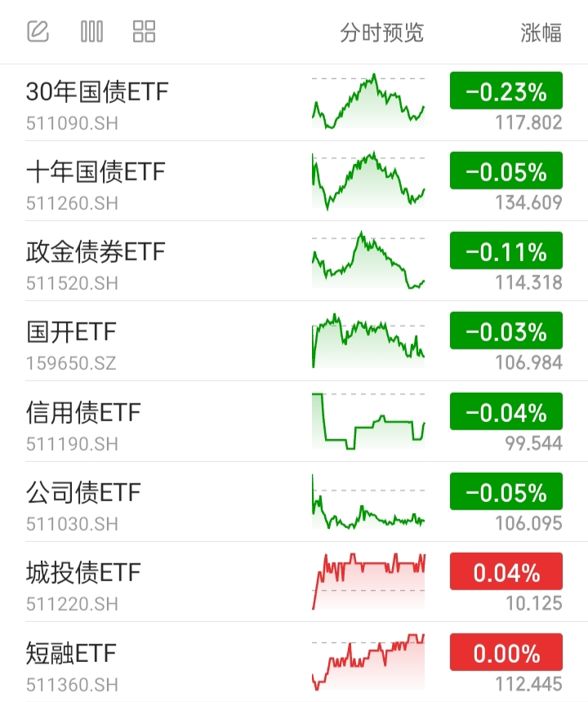
Task: View 信用债ETF intraday preview chart
Action: click(368, 420)
